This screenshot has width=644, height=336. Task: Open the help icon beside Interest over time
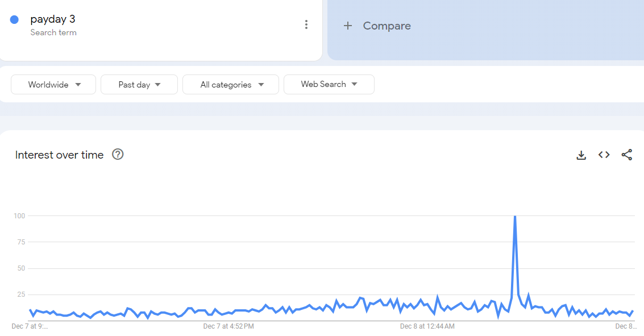[118, 155]
